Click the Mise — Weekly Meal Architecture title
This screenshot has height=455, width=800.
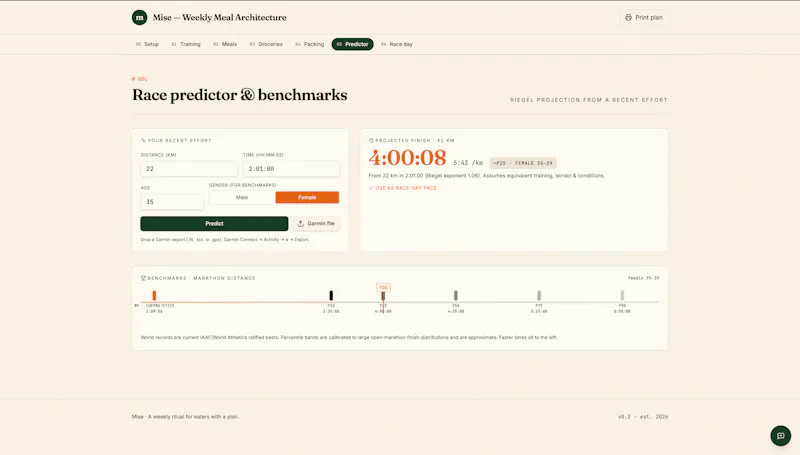219,17
